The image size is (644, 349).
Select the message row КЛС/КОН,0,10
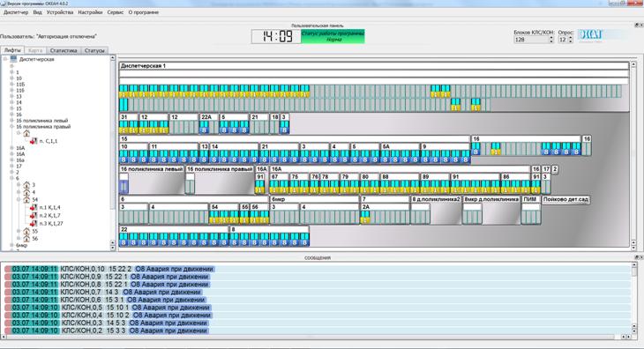318,269
